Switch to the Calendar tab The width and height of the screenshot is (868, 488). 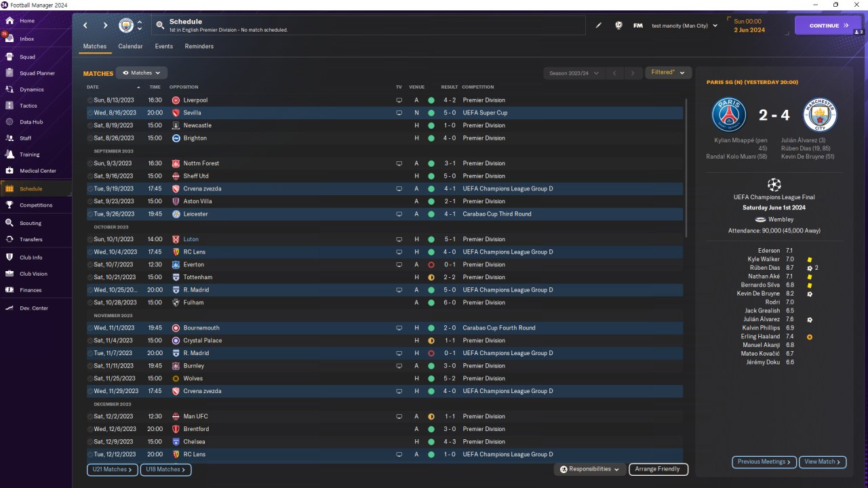130,47
